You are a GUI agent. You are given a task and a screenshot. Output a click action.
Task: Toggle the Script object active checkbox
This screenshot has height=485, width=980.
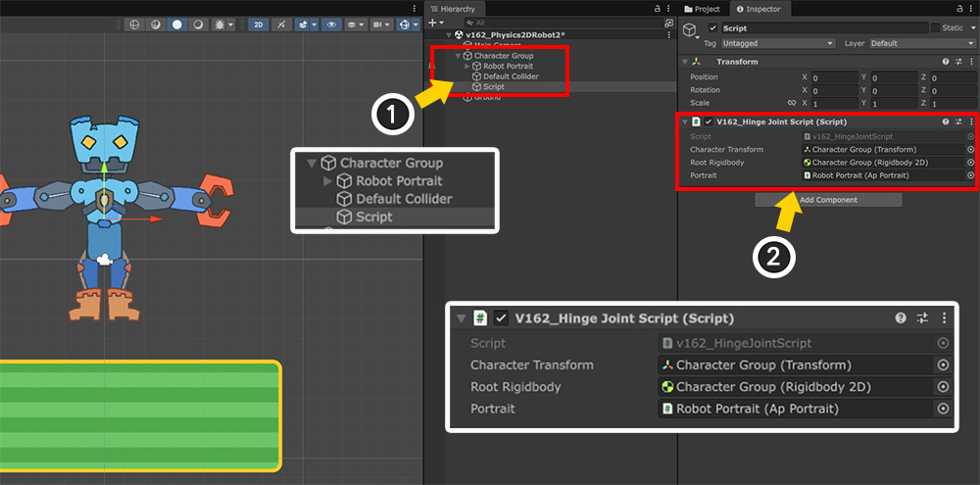[712, 28]
